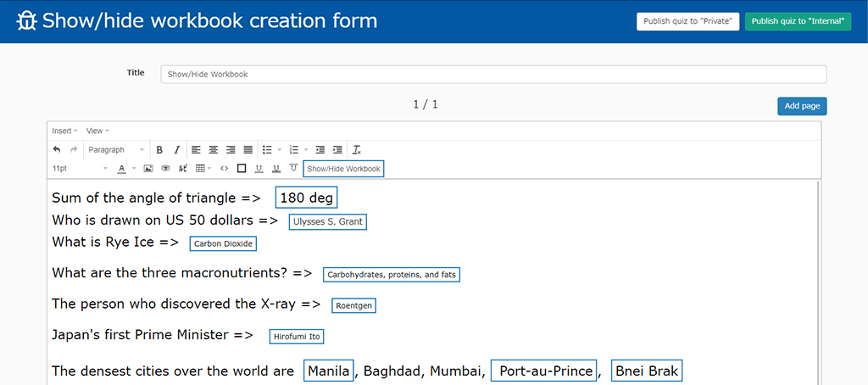Click Publish quiz to "Private" button
The image size is (868, 385).
point(688,22)
